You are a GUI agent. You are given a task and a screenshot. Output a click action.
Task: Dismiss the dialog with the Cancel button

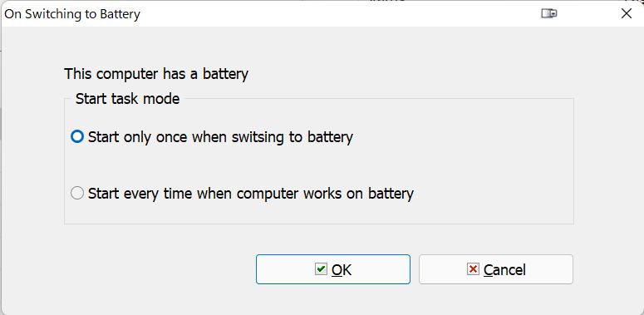tap(496, 269)
